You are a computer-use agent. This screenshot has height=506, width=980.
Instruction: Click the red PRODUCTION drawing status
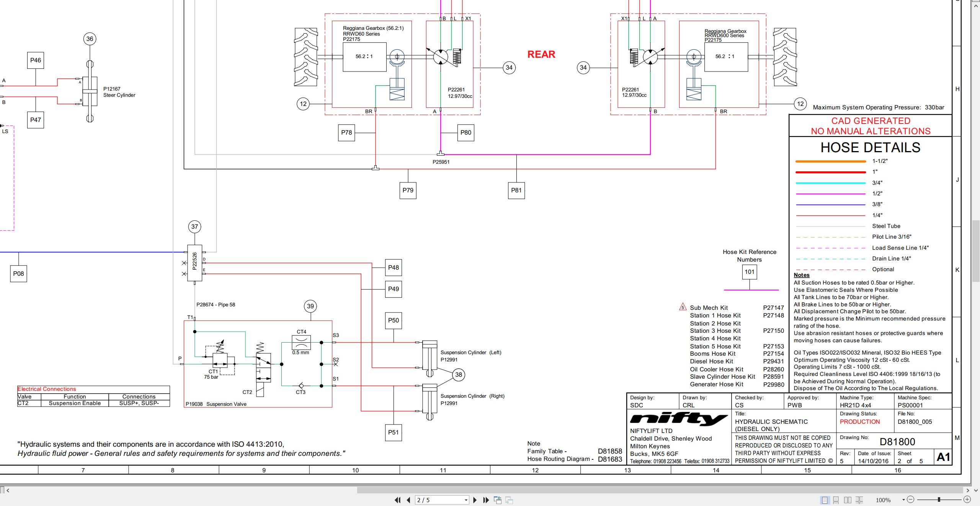click(860, 422)
